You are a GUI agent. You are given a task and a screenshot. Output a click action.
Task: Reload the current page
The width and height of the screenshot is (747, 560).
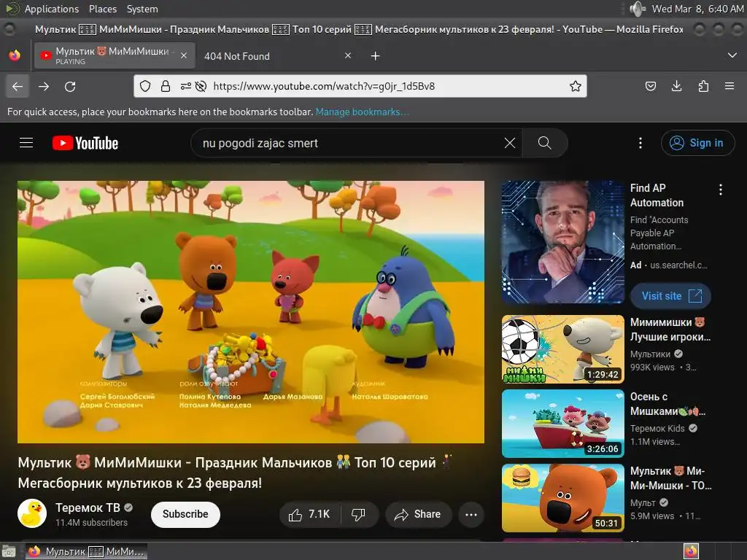pos(70,86)
